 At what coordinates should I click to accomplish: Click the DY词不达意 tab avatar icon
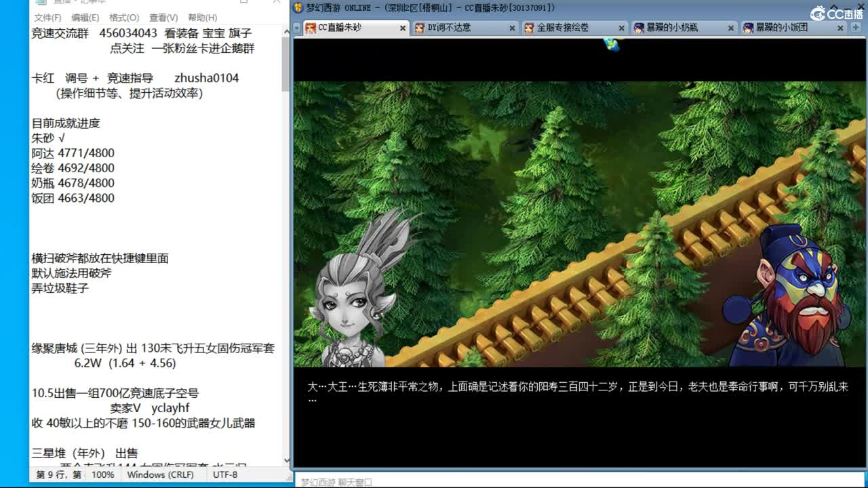(420, 28)
